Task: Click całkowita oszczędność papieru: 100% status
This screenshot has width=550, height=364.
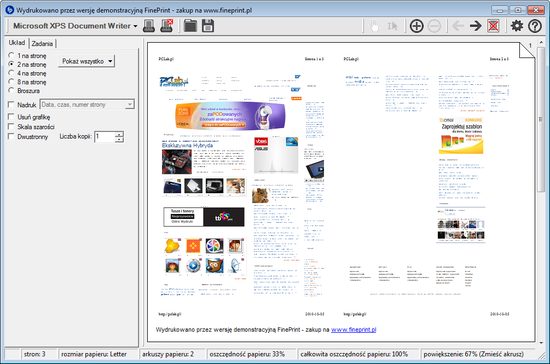Action: [x=358, y=354]
